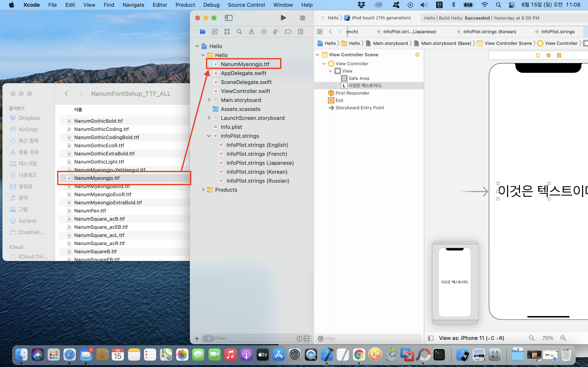The image size is (588, 367).
Task: Select ViewController.swift in the navigator
Action: 245,91
